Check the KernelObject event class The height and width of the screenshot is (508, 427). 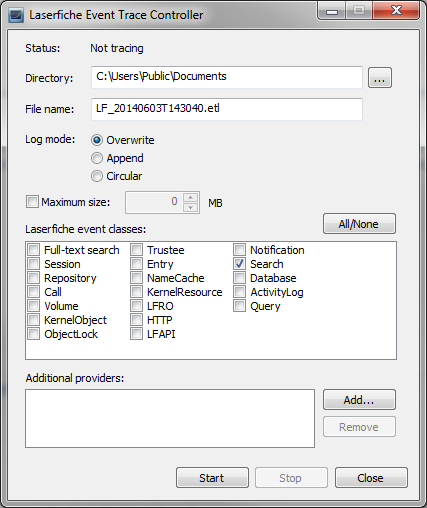tap(34, 319)
